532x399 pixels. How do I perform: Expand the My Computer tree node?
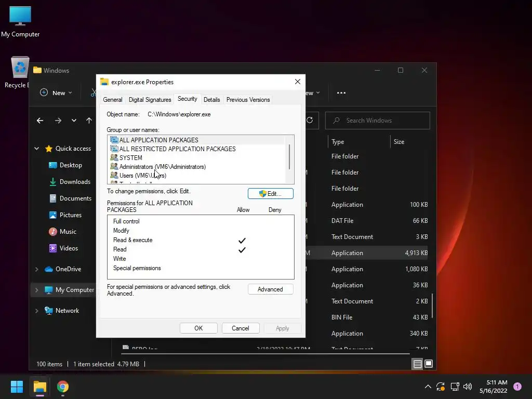click(37, 290)
